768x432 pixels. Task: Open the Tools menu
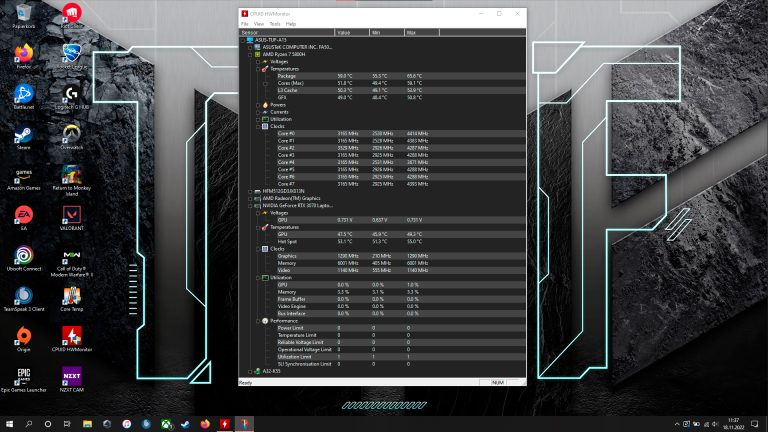(x=274, y=23)
